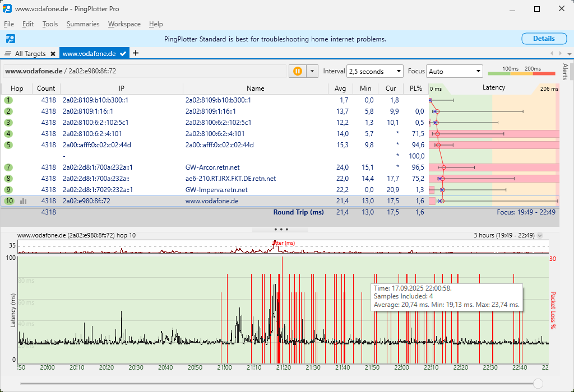Screen dimensions: 574x392
Task: Toggle hop 9 green circle
Action: 8,190
